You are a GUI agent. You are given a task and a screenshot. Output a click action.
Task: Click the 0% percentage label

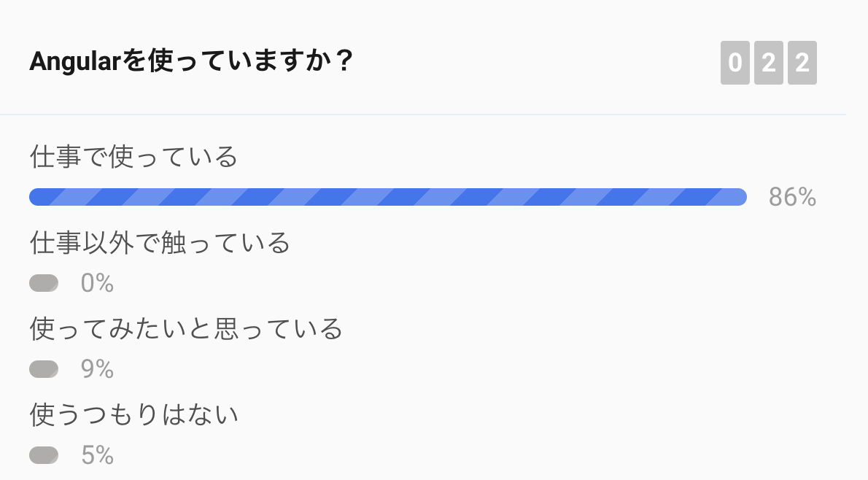(96, 282)
